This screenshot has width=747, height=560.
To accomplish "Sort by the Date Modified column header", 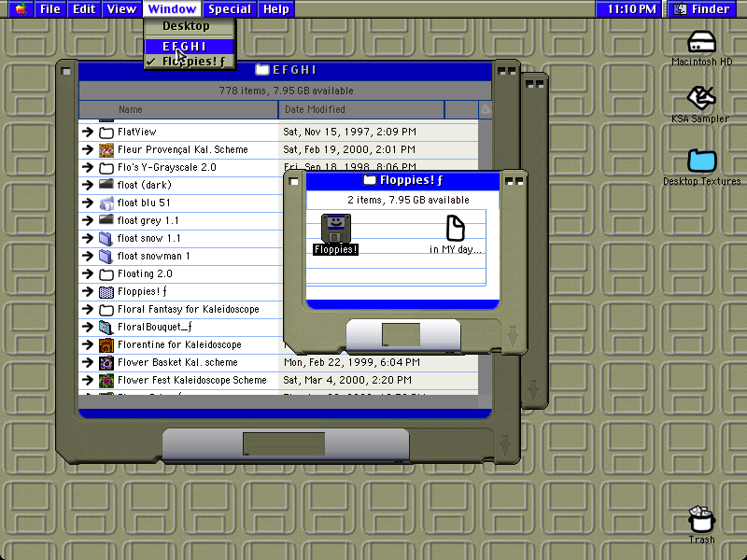I will pyautogui.click(x=361, y=109).
